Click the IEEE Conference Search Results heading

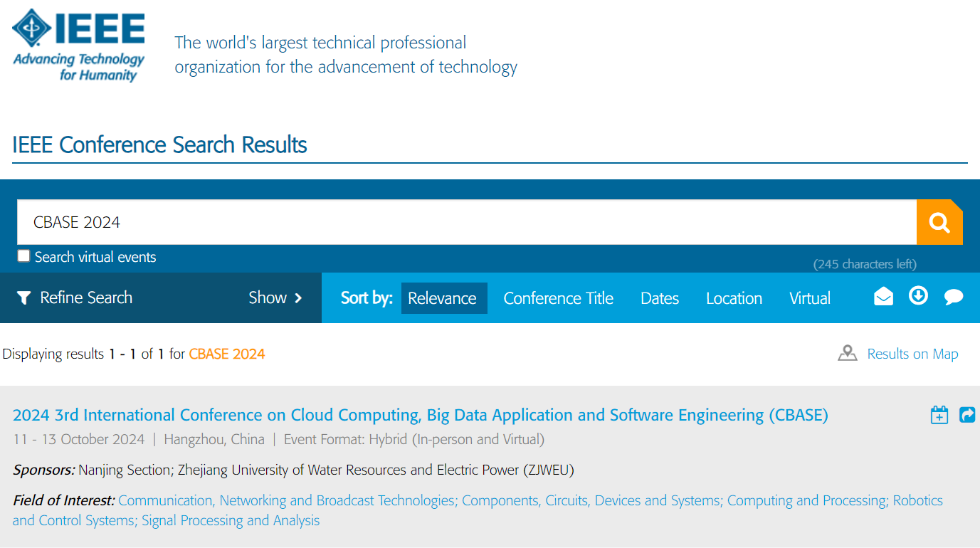(159, 144)
